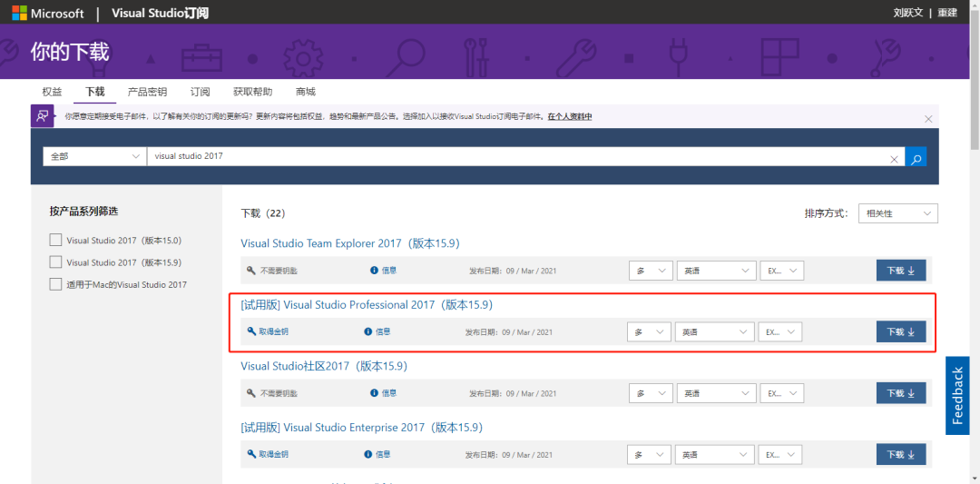Open file type dropdown for Professional 2017
Image resolution: width=980 pixels, height=484 pixels.
coord(780,332)
